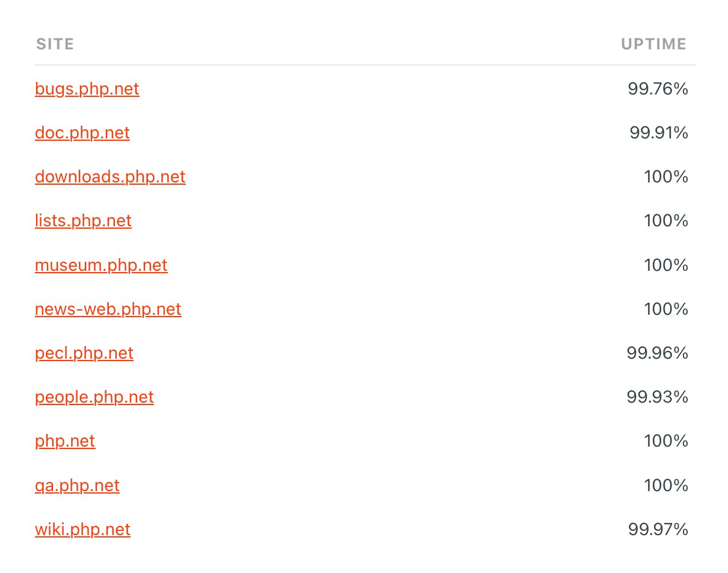Image resolution: width=728 pixels, height=573 pixels.
Task: Click the SITE column header
Action: (x=55, y=44)
